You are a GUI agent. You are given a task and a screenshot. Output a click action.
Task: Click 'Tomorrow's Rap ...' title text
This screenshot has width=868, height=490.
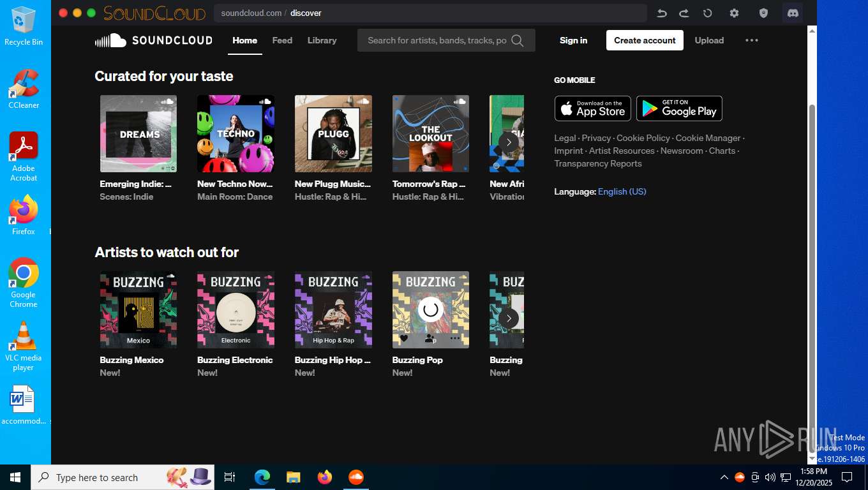pos(429,184)
